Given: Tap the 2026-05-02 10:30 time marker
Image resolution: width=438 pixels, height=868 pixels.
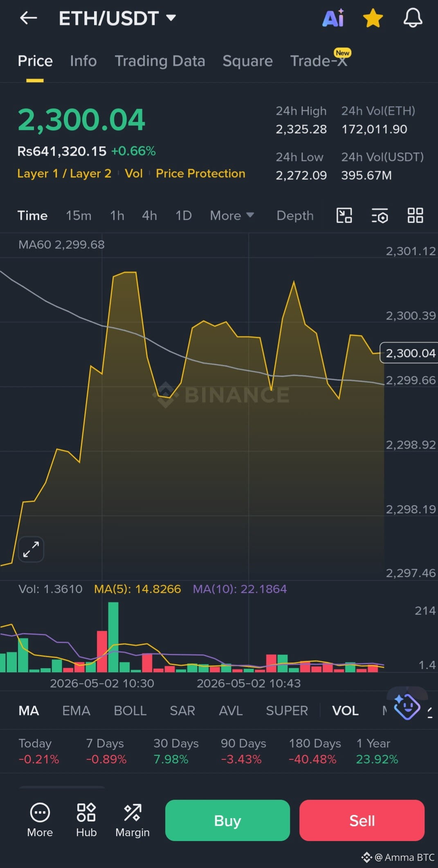Looking at the screenshot, I should tap(102, 683).
